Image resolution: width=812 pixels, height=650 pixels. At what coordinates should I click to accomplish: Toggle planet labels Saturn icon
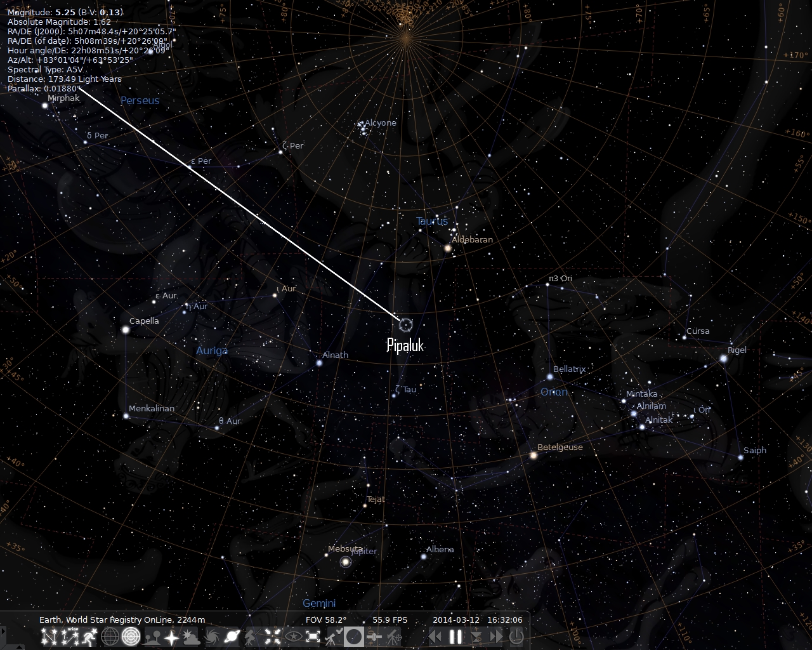[232, 636]
